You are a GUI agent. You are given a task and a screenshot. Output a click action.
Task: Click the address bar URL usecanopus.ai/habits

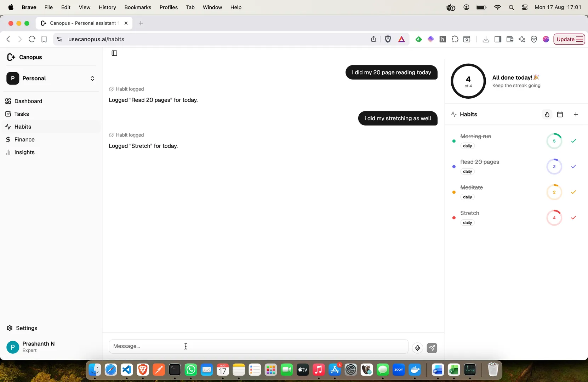[x=96, y=39]
